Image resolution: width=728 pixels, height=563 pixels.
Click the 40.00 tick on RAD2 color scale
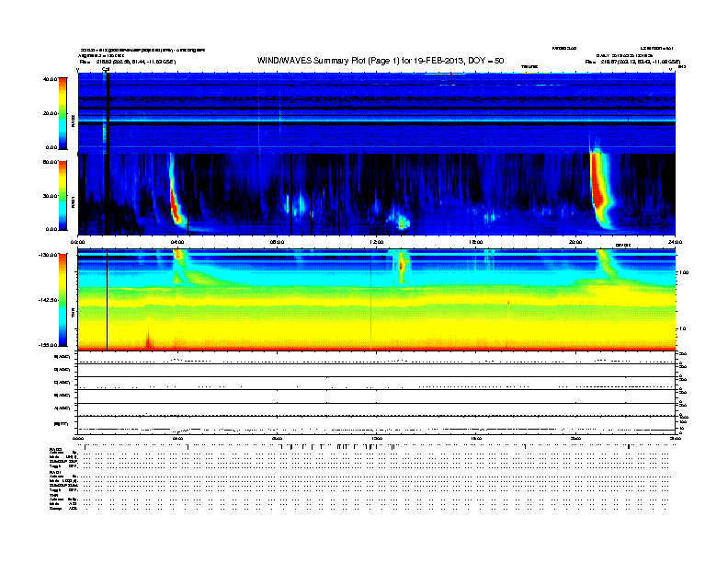pos(50,79)
